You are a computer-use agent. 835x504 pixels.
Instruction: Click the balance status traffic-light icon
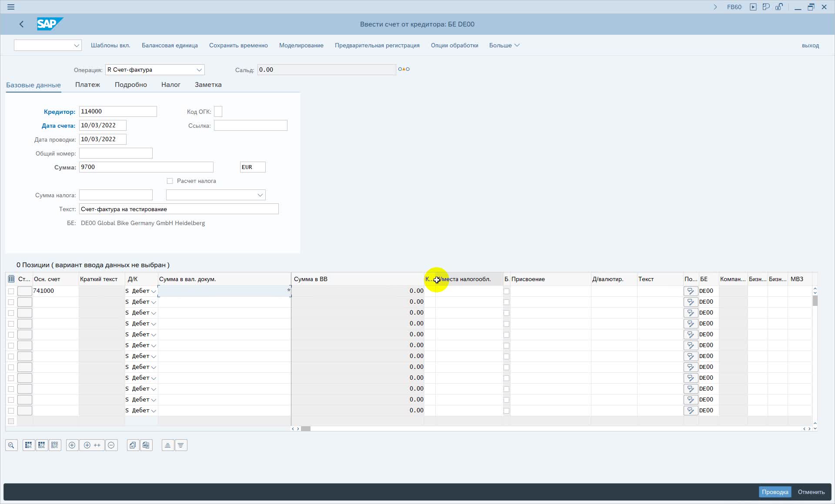coord(404,69)
